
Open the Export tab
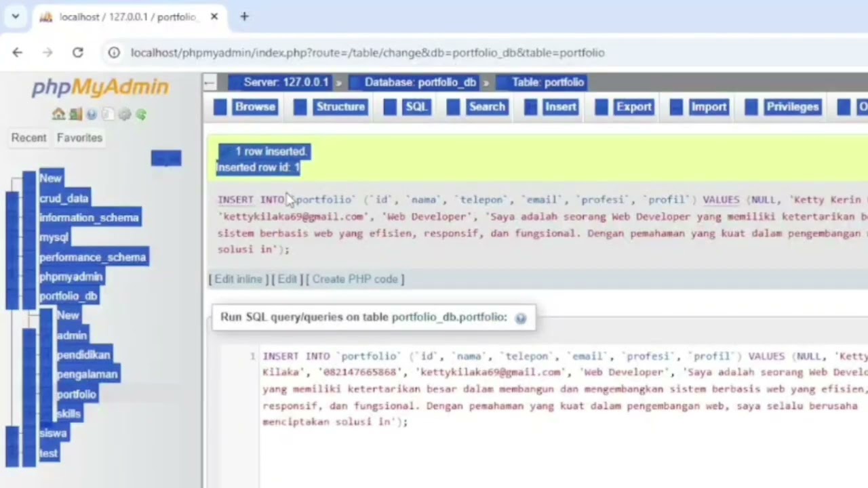click(624, 106)
